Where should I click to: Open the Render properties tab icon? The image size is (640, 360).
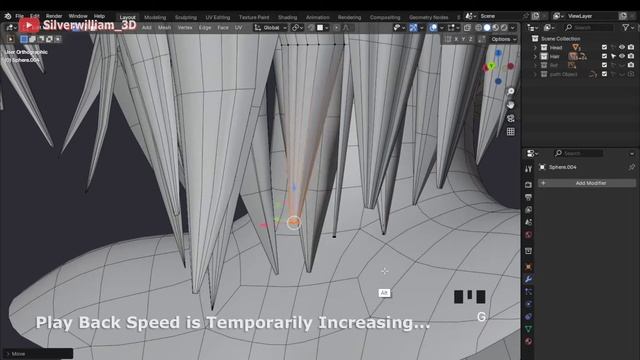(528, 185)
